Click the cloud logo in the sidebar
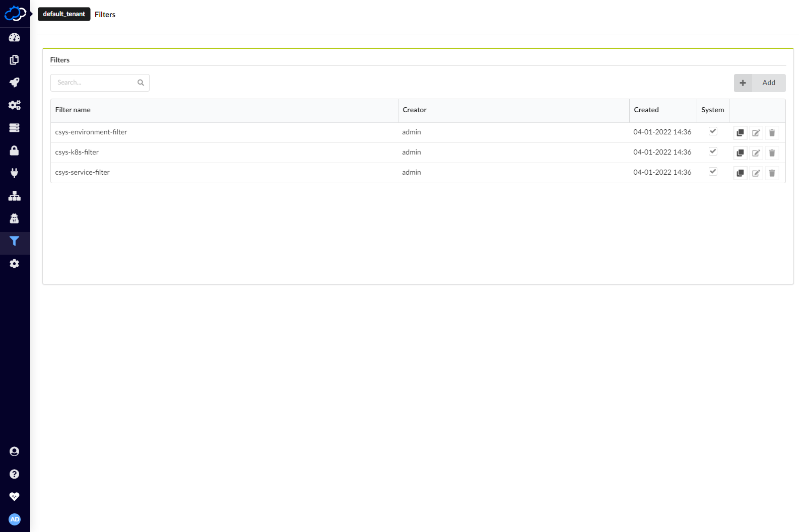806x532 pixels. coord(15,14)
